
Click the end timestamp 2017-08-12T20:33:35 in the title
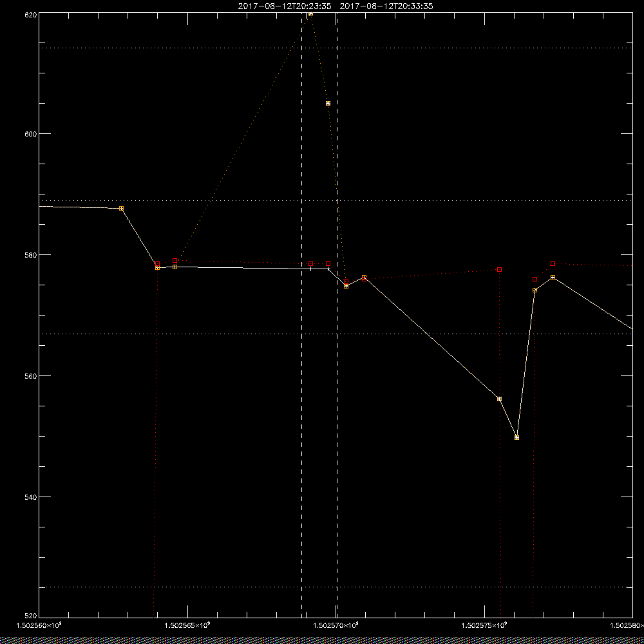386,6
